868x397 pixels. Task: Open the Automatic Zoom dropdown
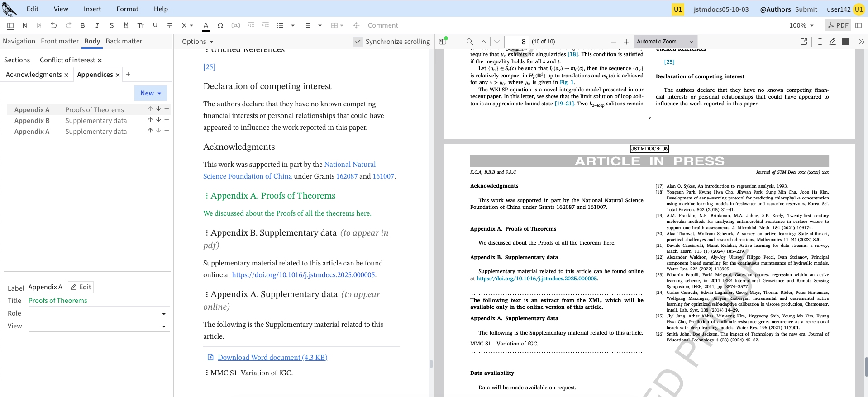(x=665, y=42)
